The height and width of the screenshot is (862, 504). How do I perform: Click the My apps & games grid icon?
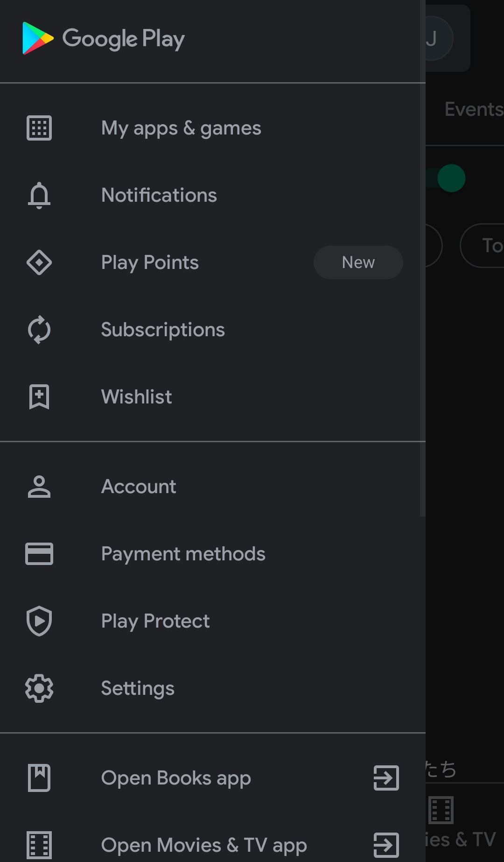click(x=39, y=128)
